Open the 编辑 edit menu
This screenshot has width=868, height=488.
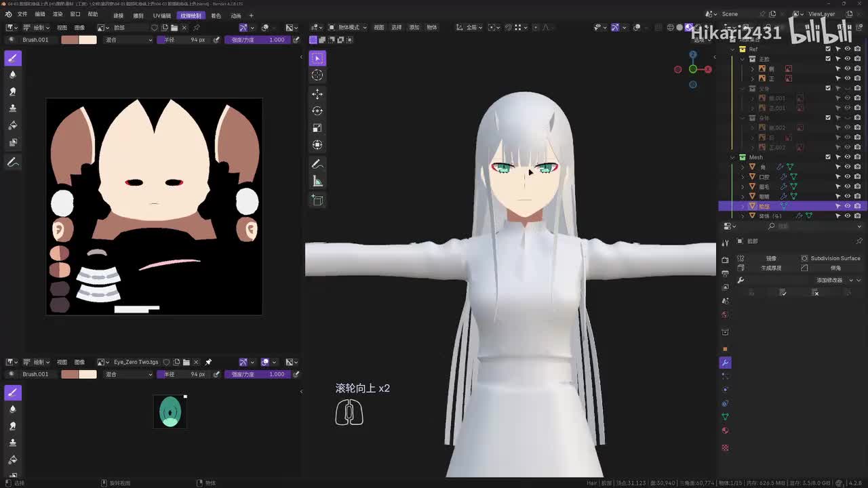tap(40, 15)
